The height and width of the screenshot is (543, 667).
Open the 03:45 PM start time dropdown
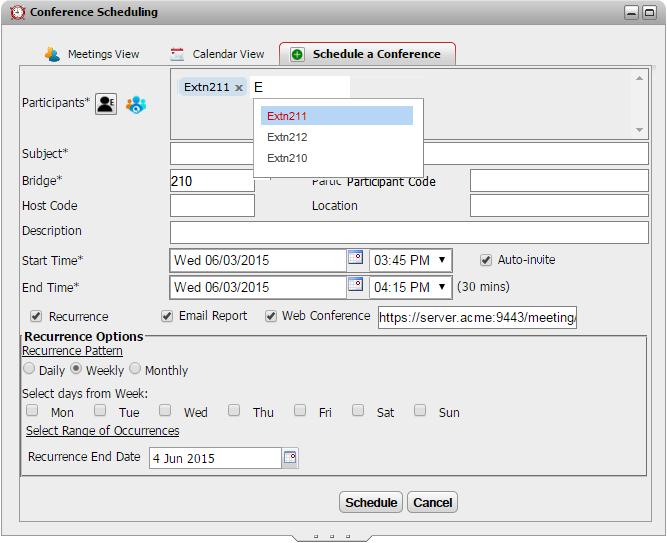[410, 260]
